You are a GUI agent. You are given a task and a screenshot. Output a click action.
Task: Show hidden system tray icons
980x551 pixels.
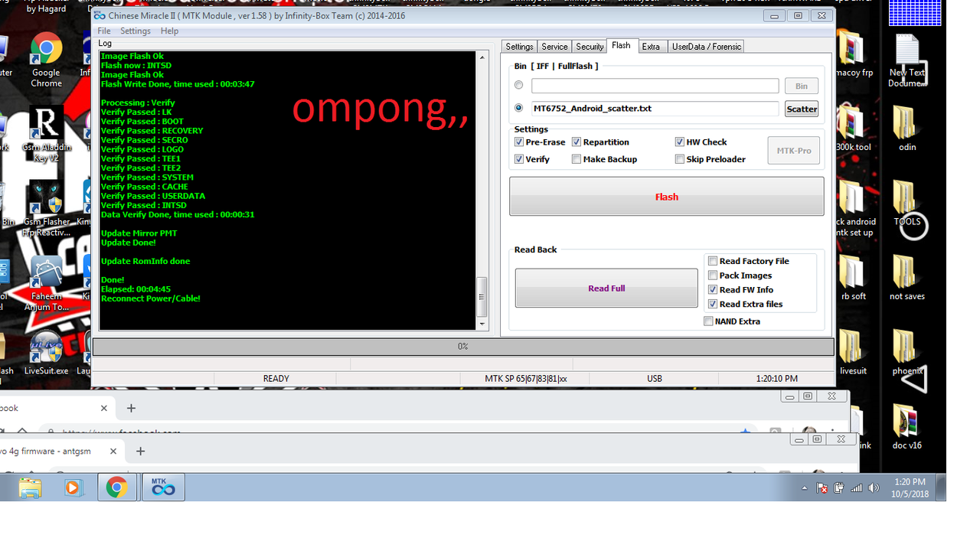coord(804,488)
